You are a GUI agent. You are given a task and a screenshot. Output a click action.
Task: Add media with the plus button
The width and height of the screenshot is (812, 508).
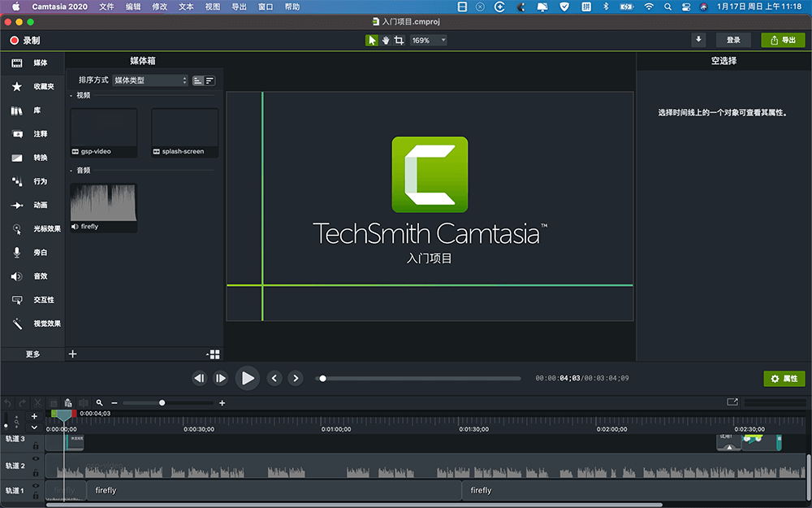pos(73,354)
